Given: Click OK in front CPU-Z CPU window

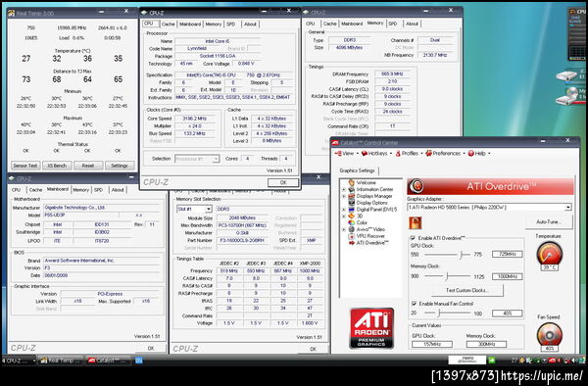Looking at the screenshot, I should (283, 182).
